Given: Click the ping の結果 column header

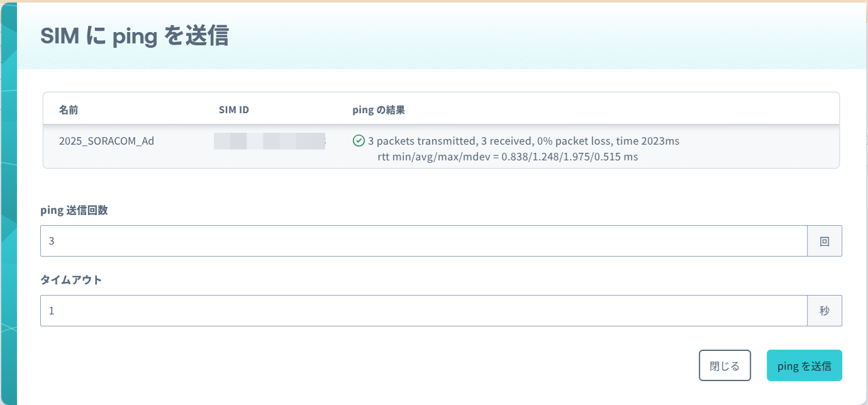Looking at the screenshot, I should pyautogui.click(x=379, y=110).
